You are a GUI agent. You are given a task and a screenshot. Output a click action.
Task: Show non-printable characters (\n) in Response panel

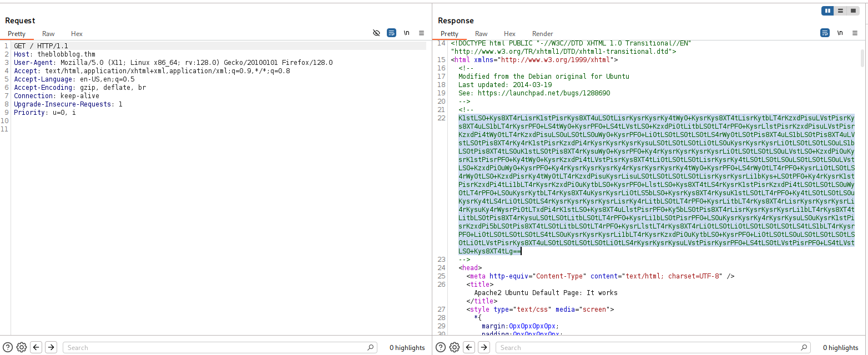(x=840, y=33)
